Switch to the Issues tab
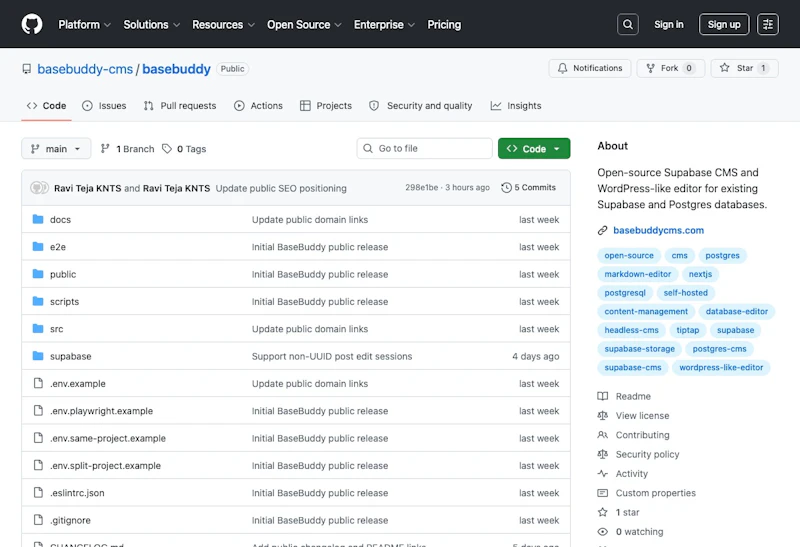This screenshot has height=547, width=800. (104, 106)
